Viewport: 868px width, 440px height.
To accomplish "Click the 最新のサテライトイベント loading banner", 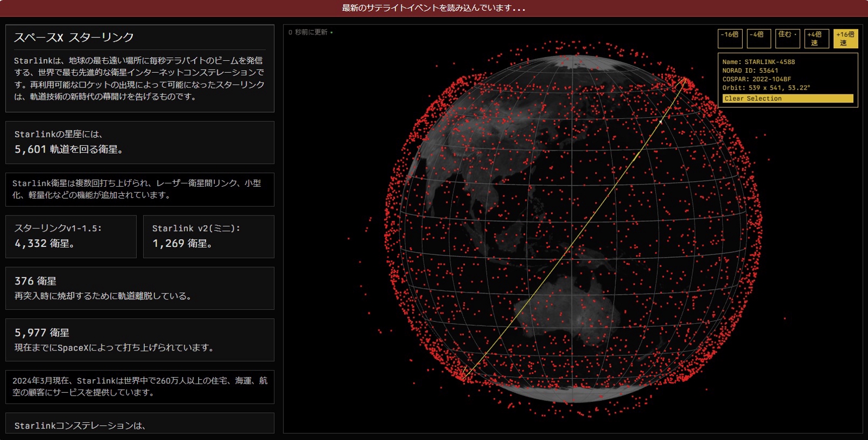I will [434, 8].
